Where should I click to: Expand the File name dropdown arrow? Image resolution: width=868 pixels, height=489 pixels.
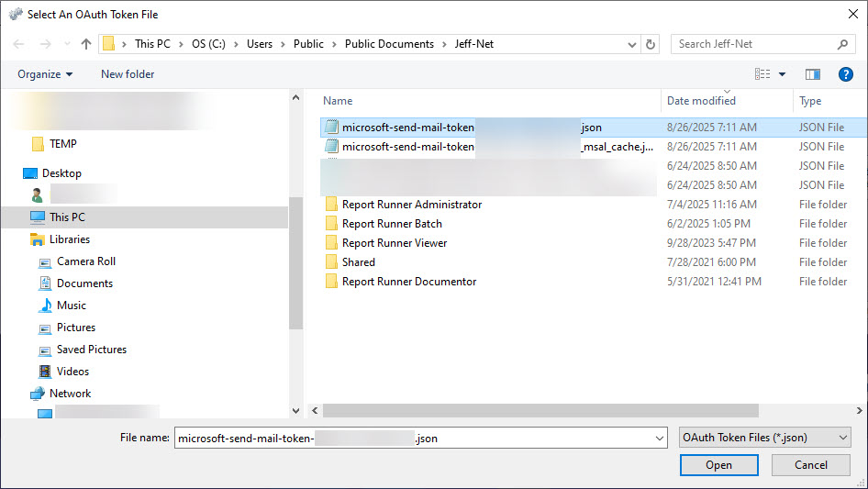[660, 439]
